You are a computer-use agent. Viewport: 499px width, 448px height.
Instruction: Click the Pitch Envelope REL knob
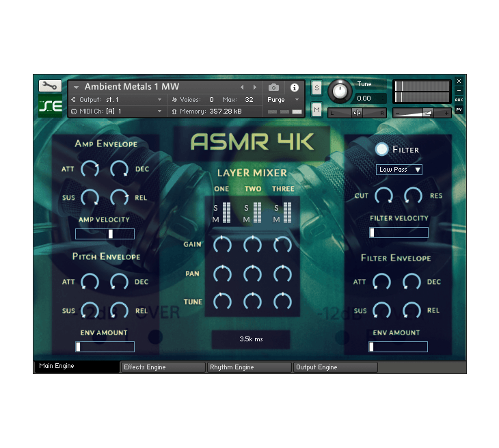click(119, 311)
